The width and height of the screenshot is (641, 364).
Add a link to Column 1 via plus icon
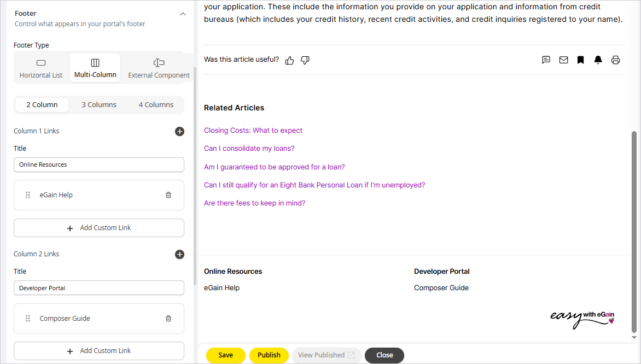coord(179,131)
